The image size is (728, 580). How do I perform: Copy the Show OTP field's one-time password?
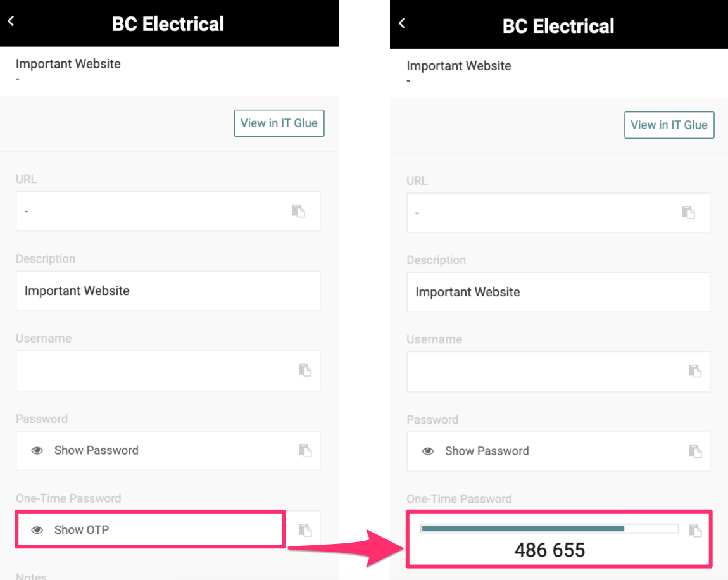(x=305, y=529)
